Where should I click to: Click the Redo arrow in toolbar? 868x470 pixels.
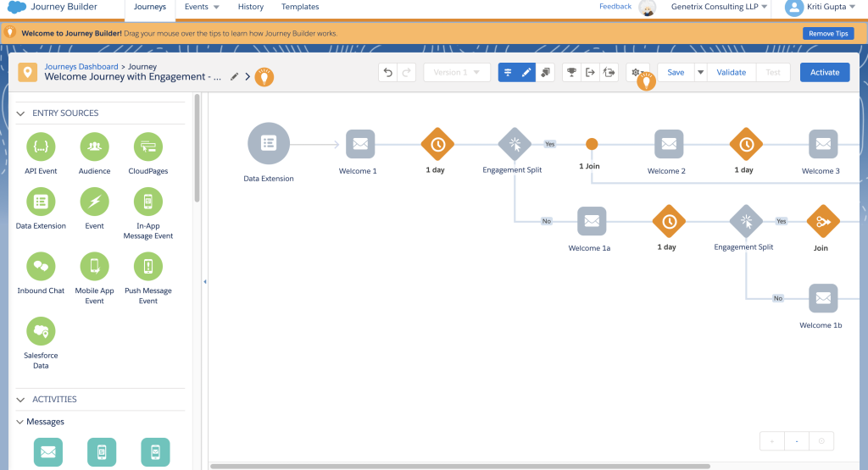coord(406,73)
